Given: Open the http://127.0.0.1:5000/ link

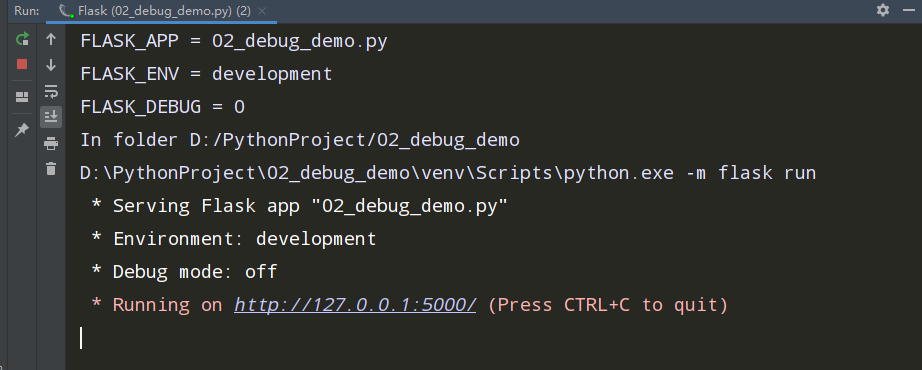Looking at the screenshot, I should pos(355,305).
